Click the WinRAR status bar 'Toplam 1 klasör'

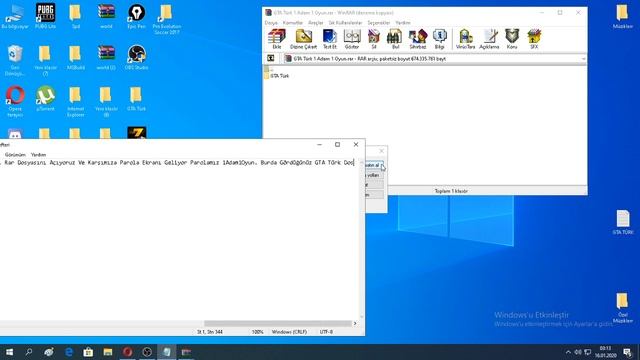tap(451, 191)
